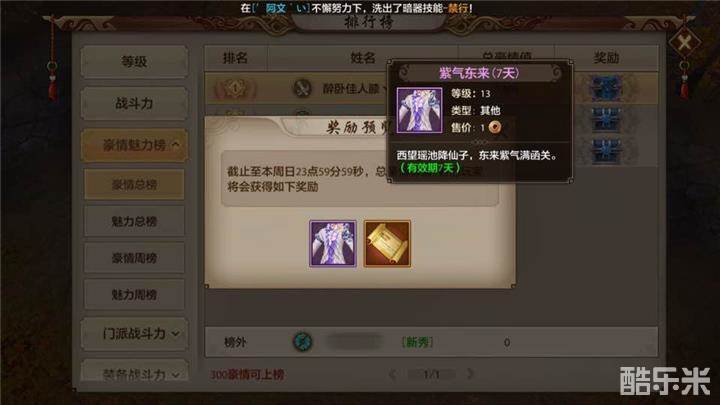720x405 pixels.
Task: Go to previous page of rankings
Action: [x=393, y=374]
